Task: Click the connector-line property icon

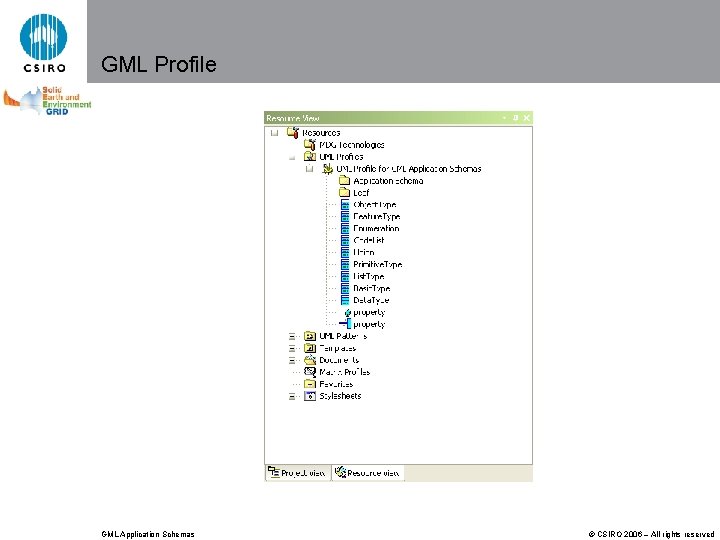Action: pyautogui.click(x=345, y=324)
